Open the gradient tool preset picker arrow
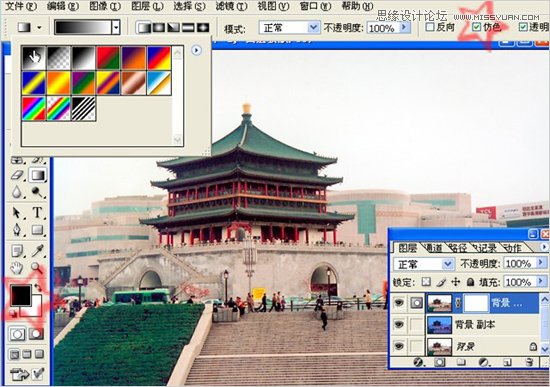 (39, 27)
